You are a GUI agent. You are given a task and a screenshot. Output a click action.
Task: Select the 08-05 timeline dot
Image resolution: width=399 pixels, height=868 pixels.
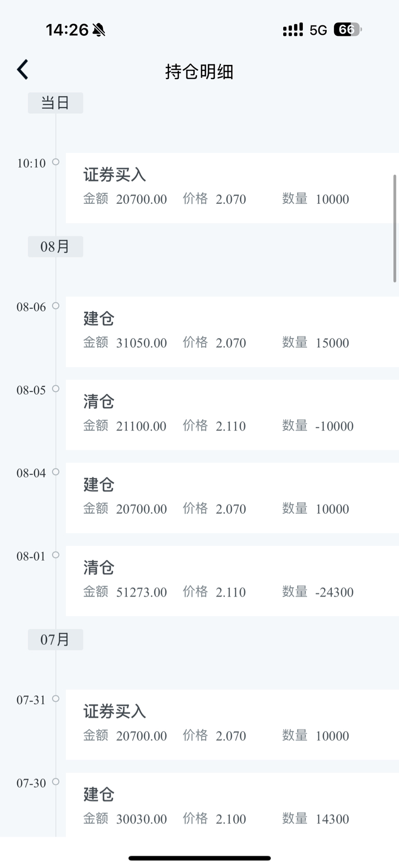[56, 388]
